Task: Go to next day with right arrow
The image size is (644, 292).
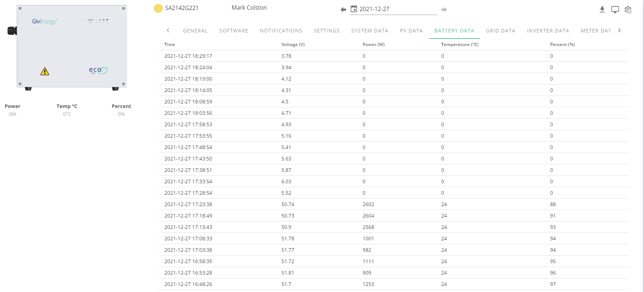Action: (444, 10)
